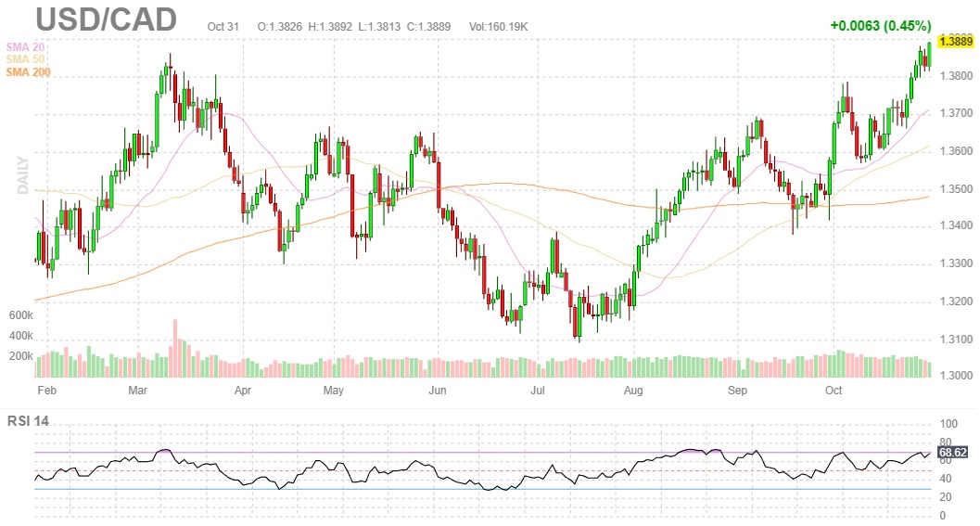Click the Aug label on time axis
Image resolution: width=980 pixels, height=526 pixels.
[x=633, y=391]
